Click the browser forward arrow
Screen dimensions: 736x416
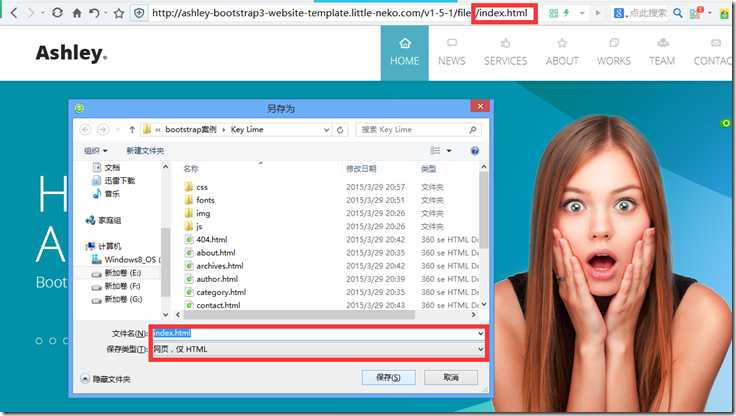point(31,13)
